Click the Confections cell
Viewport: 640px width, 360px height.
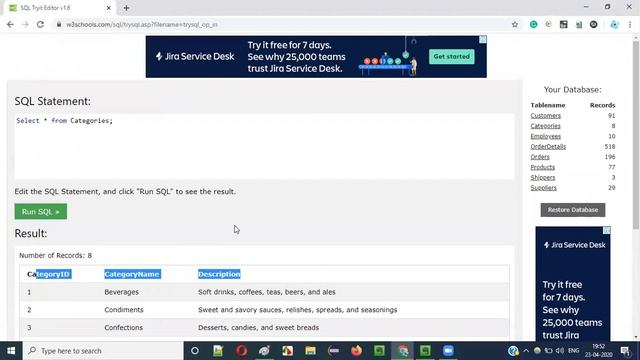coord(123,327)
